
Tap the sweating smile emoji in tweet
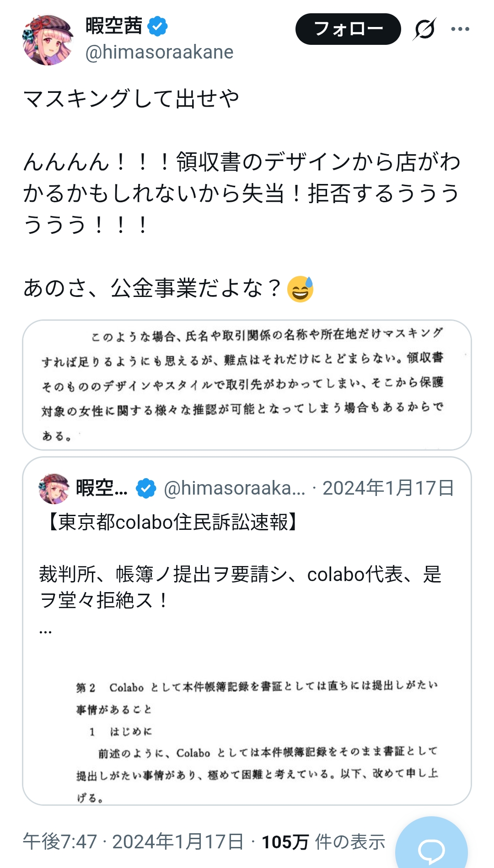click(300, 289)
